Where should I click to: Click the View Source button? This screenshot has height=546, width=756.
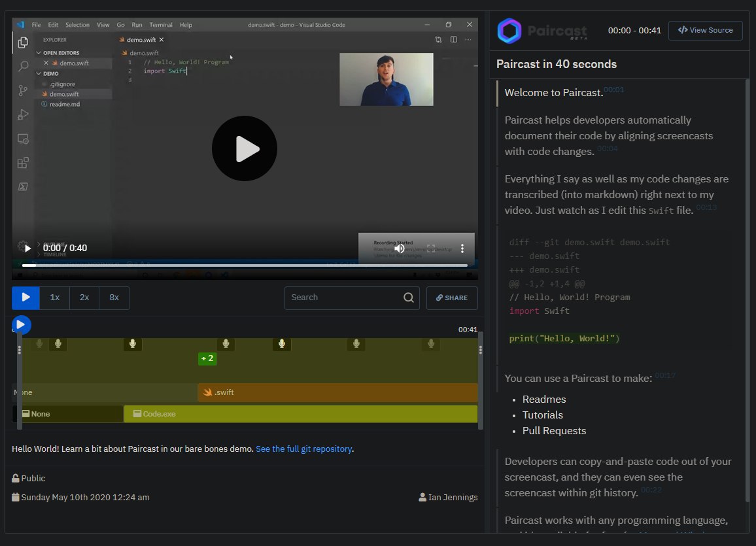point(706,30)
